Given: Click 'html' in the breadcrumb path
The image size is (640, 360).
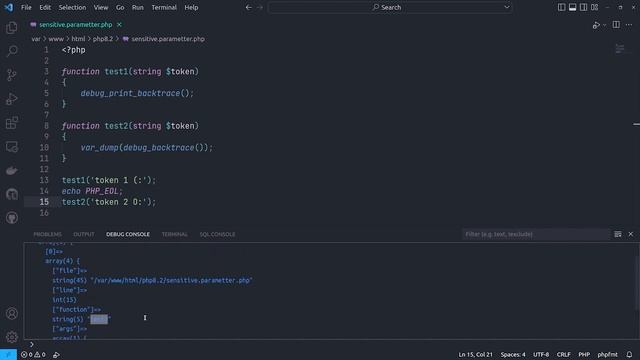Looking at the screenshot, I should pos(78,39).
